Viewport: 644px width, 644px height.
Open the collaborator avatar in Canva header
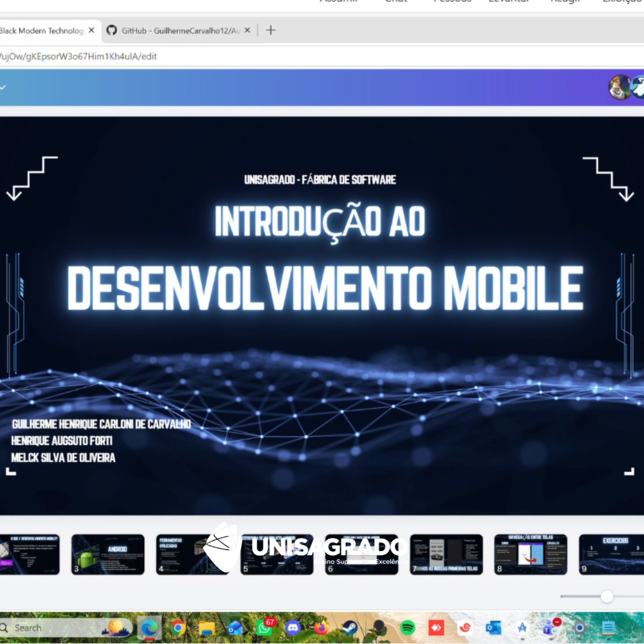[620, 87]
